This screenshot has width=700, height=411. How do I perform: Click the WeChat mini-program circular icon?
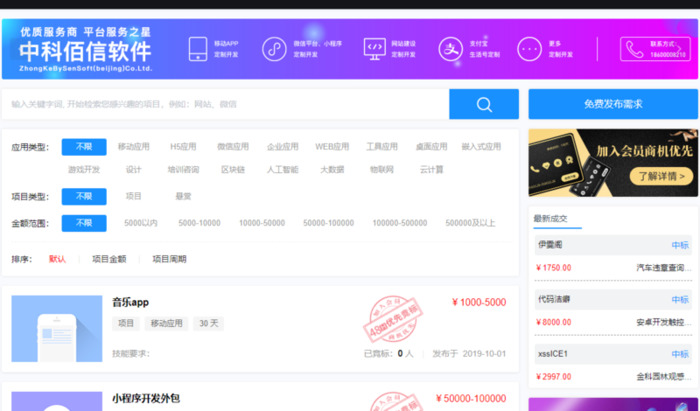pyautogui.click(x=274, y=49)
